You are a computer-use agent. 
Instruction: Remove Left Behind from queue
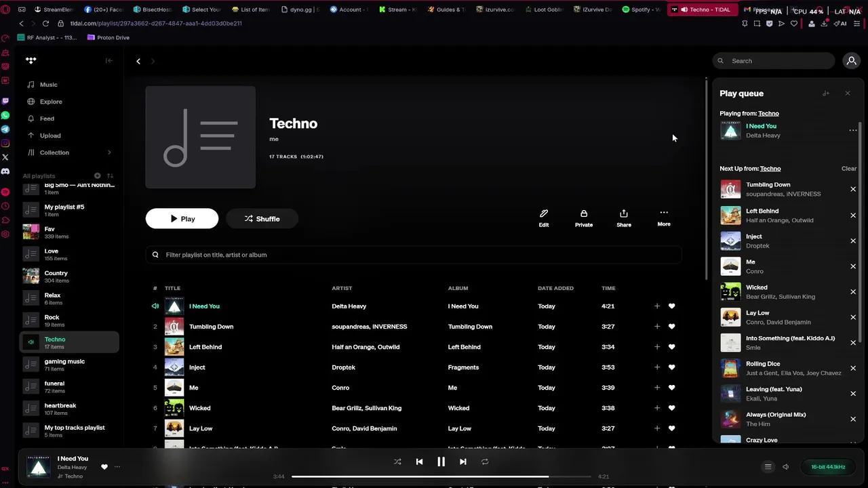coord(853,216)
